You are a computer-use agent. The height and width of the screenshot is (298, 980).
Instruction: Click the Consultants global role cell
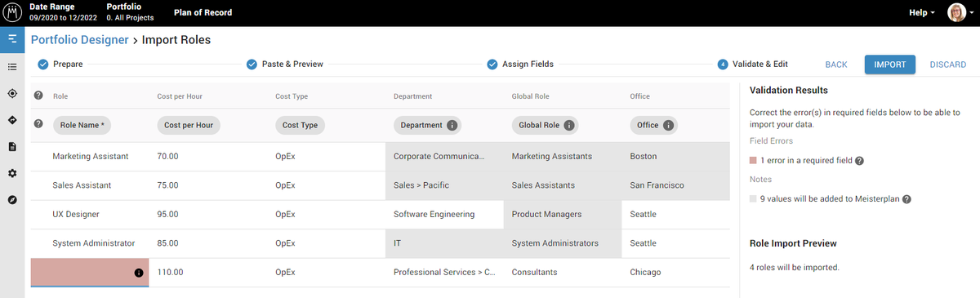(x=563, y=272)
